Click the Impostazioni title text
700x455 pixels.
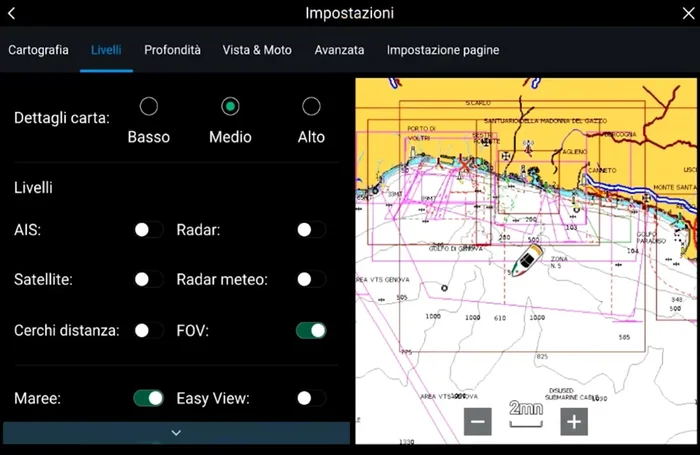click(350, 13)
